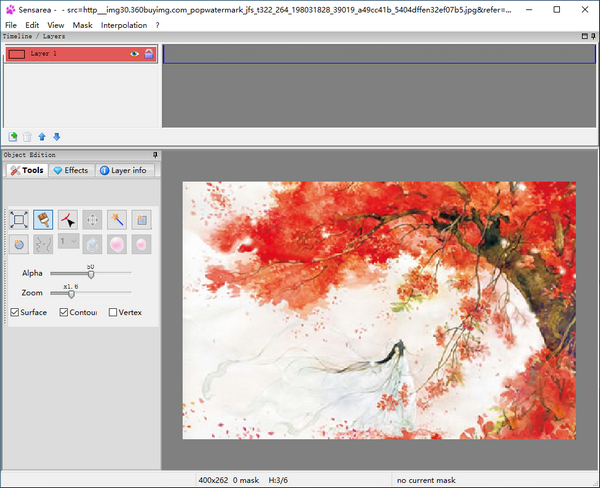
Task: Click the add new layer icon
Action: click(13, 137)
